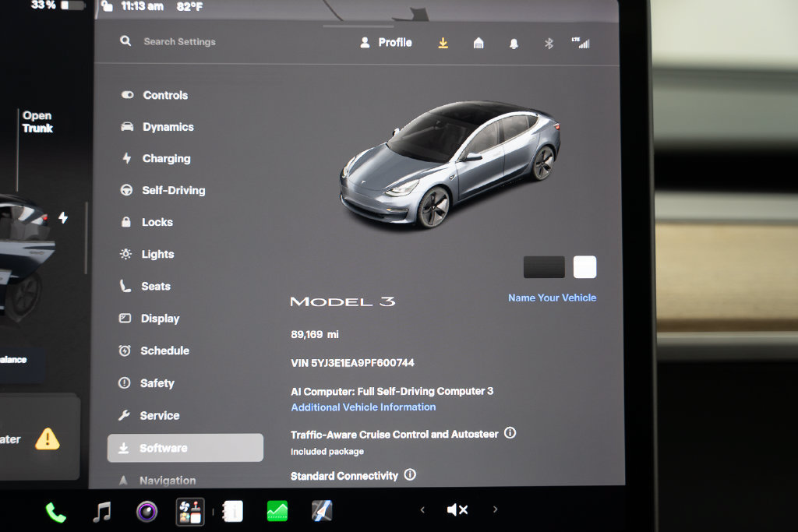Open the Toybox arcade app
Screen dimensions: 798x532
[x=190, y=511]
